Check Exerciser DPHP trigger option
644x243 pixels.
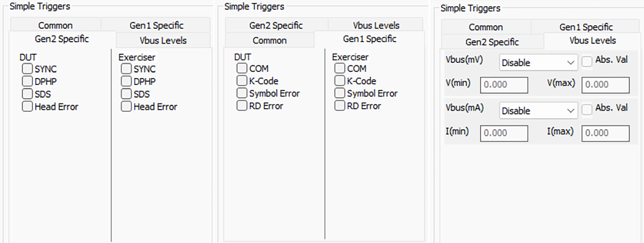126,81
